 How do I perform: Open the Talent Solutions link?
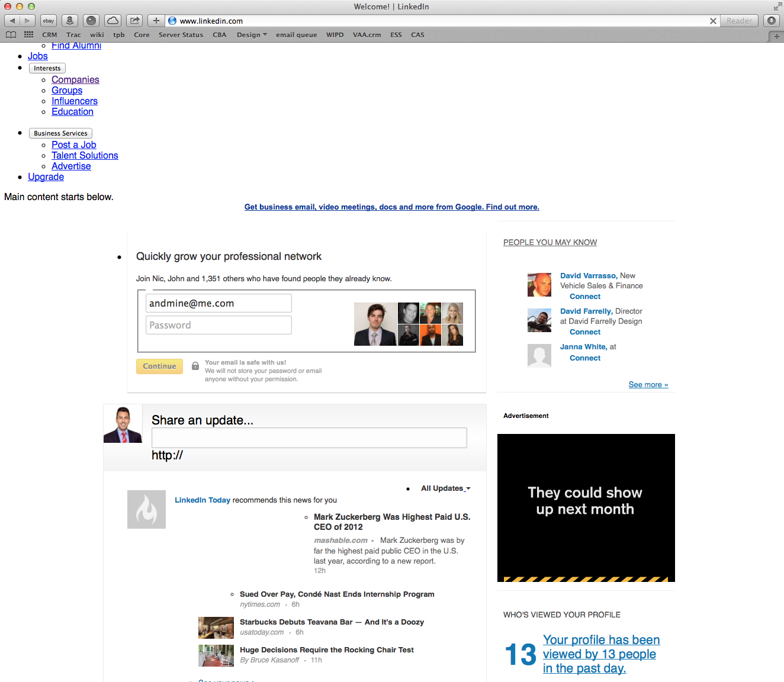[85, 155]
